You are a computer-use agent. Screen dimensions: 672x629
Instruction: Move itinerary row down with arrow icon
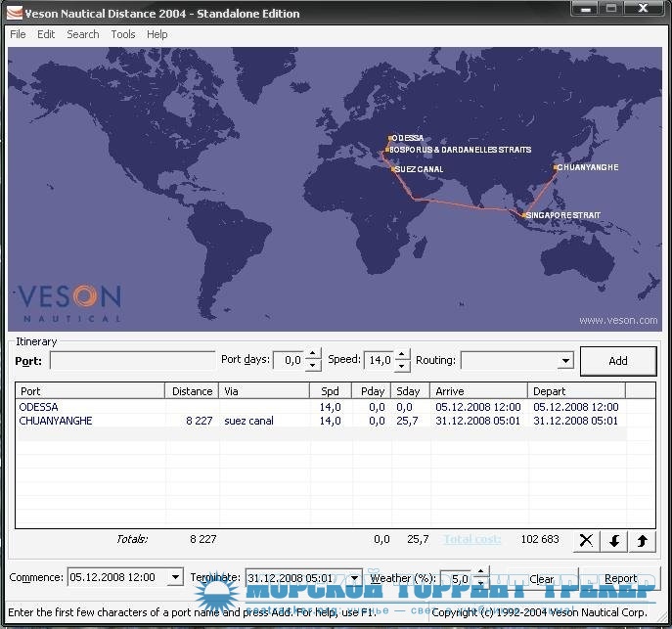pyautogui.click(x=613, y=540)
